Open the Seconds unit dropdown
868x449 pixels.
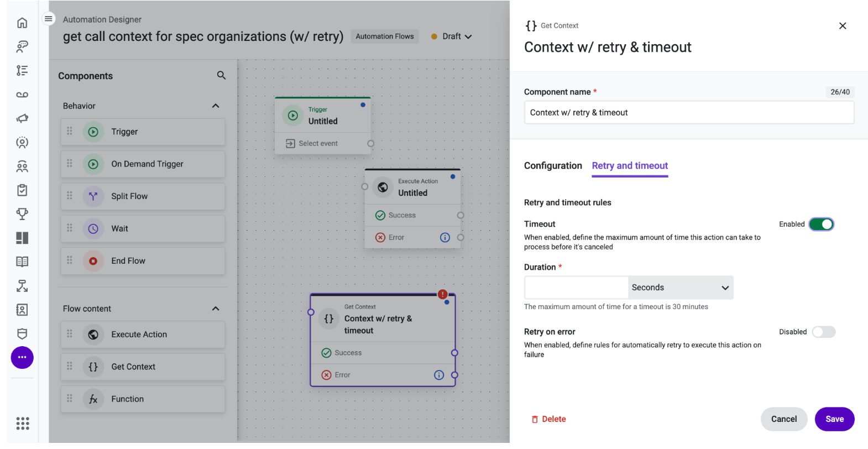[x=681, y=288]
